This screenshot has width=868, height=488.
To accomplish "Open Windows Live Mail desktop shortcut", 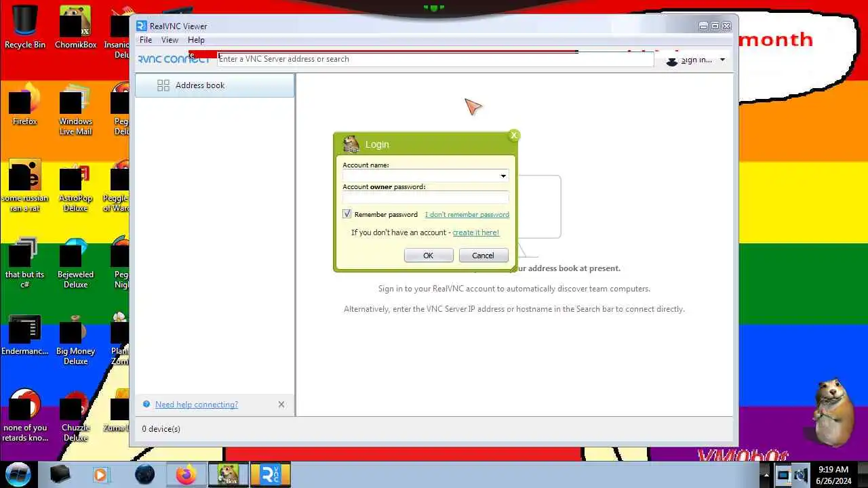I will click(x=75, y=108).
